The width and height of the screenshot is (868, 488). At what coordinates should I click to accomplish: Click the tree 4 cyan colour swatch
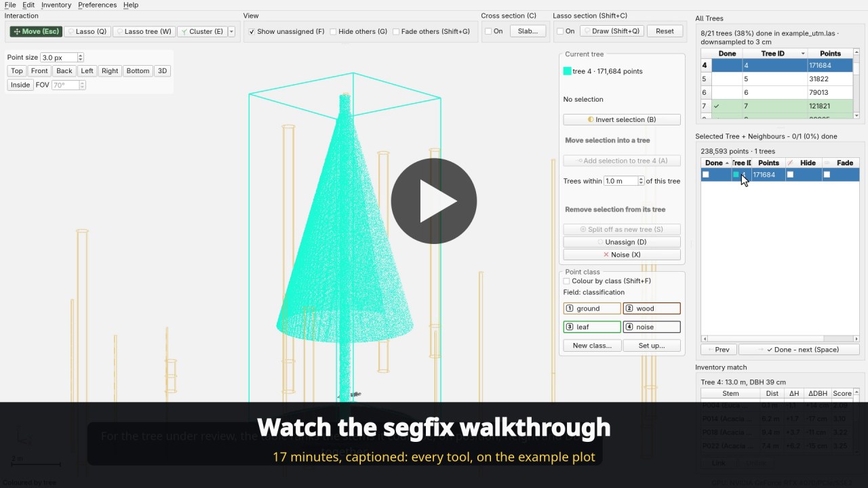[567, 71]
